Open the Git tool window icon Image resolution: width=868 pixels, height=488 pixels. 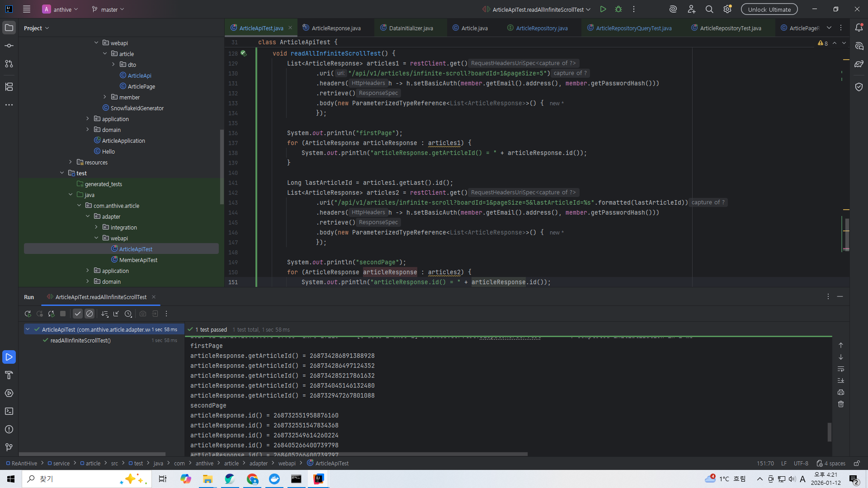[x=9, y=447]
